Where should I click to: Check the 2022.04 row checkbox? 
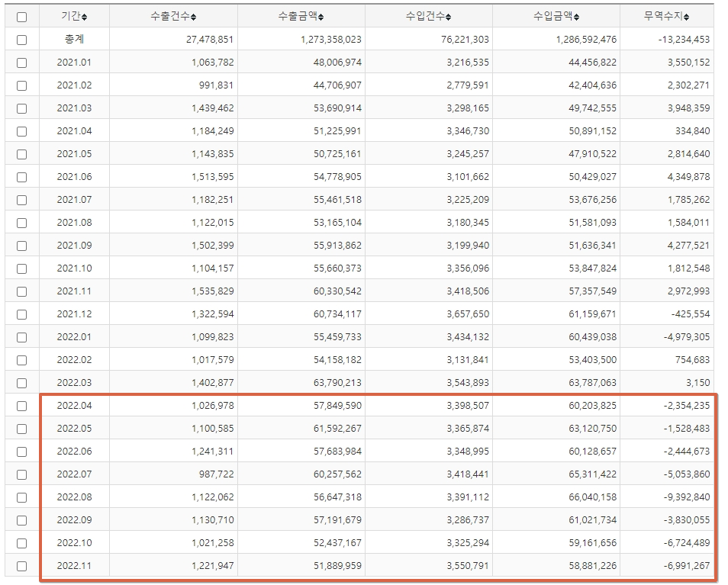click(22, 406)
